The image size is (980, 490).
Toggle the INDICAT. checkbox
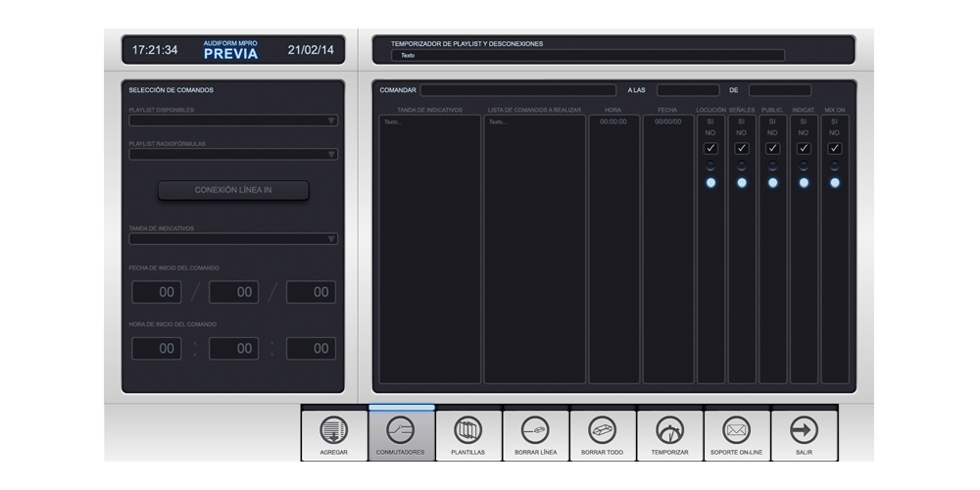pyautogui.click(x=804, y=149)
